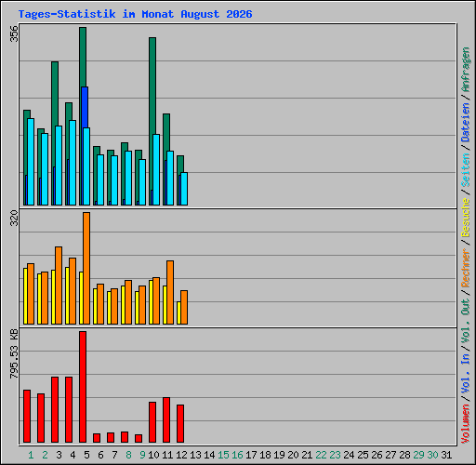The height and width of the screenshot is (465, 476).
Task: Click the red Volumen bar for day 5
Action: tap(83, 387)
